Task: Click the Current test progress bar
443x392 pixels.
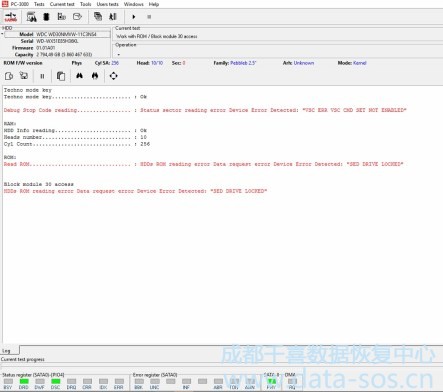Action: 221,366
